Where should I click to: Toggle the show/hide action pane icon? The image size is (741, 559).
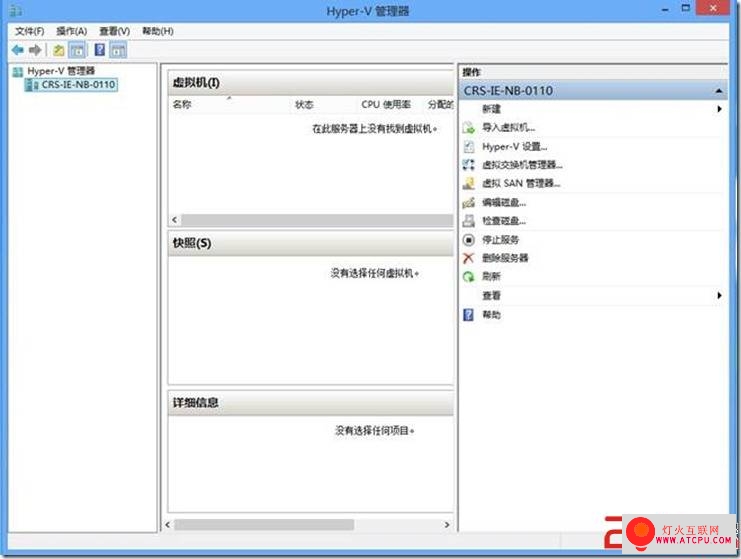[x=118, y=50]
